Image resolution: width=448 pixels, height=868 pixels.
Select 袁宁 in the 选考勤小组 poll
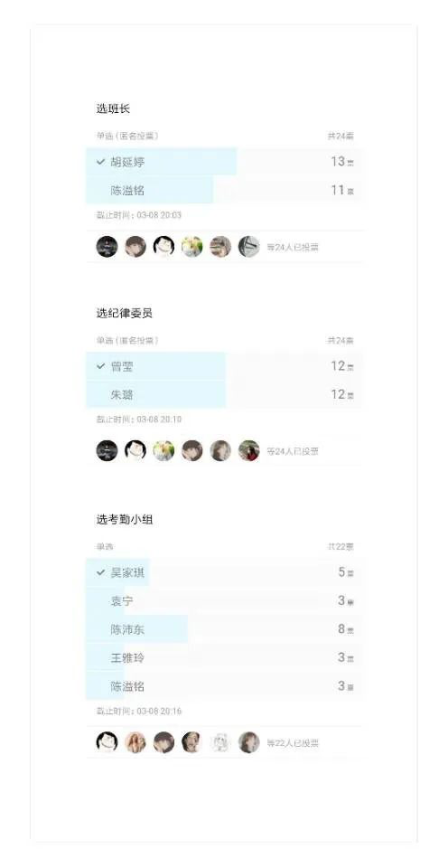[224, 600]
